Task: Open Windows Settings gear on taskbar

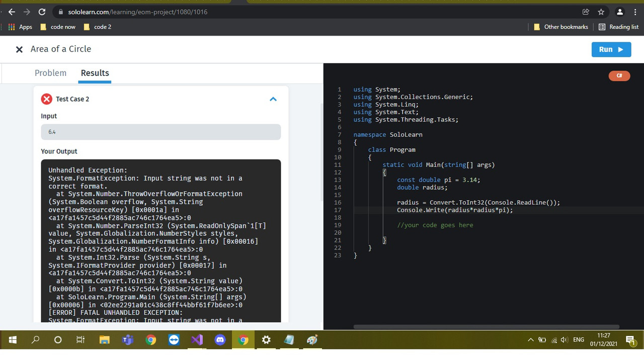Action: coord(266,340)
